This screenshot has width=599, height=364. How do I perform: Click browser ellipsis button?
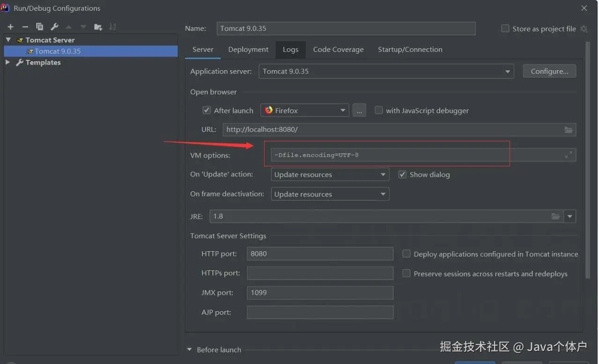tap(359, 110)
